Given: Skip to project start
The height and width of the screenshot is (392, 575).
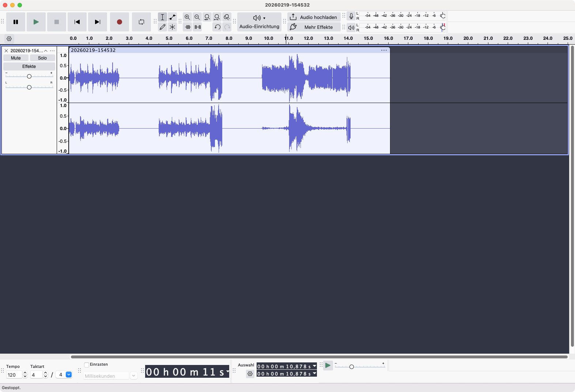Looking at the screenshot, I should click(x=77, y=22).
